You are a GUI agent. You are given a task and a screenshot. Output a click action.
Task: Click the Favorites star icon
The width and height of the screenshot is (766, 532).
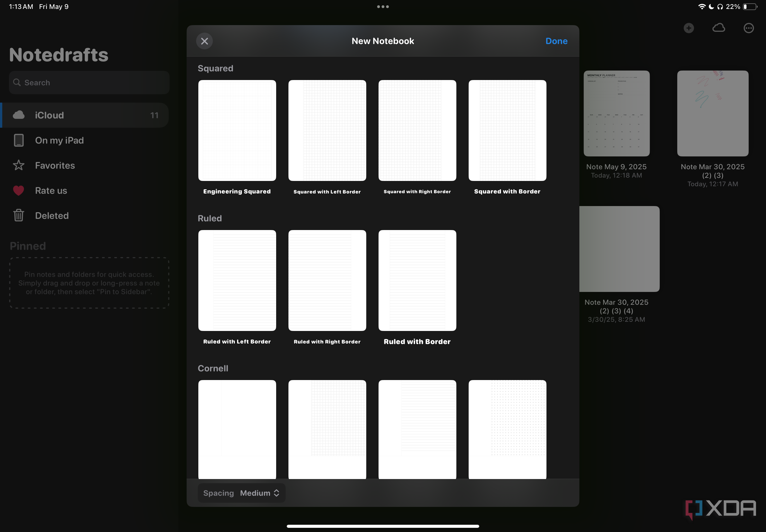[19, 165]
